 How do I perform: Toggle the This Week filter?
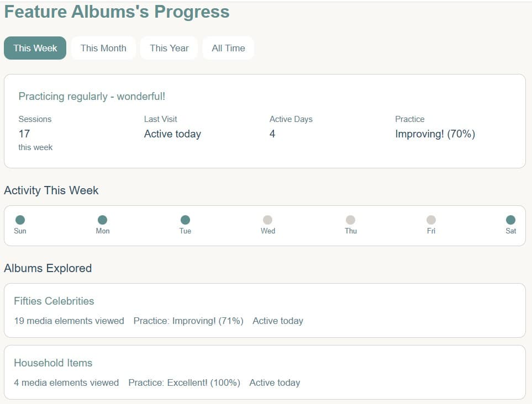(x=35, y=48)
